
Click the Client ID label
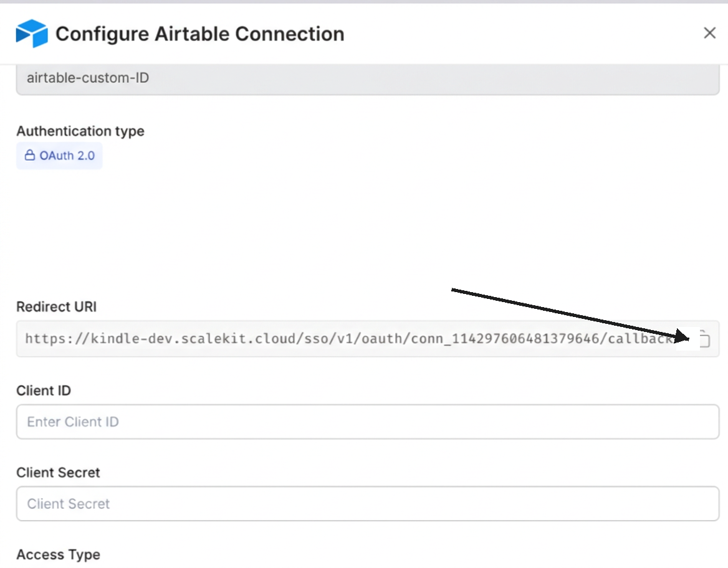point(44,391)
